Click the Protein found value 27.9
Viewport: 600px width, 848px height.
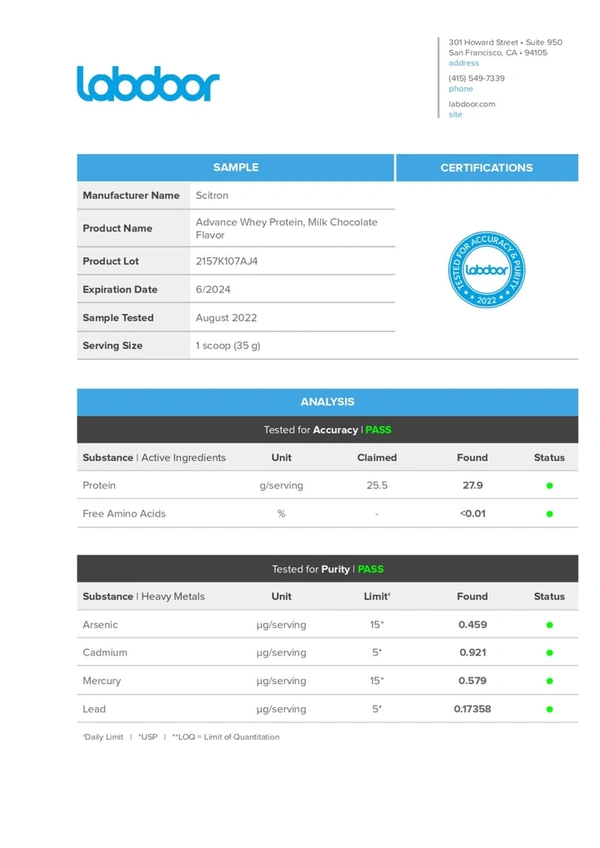tap(472, 485)
